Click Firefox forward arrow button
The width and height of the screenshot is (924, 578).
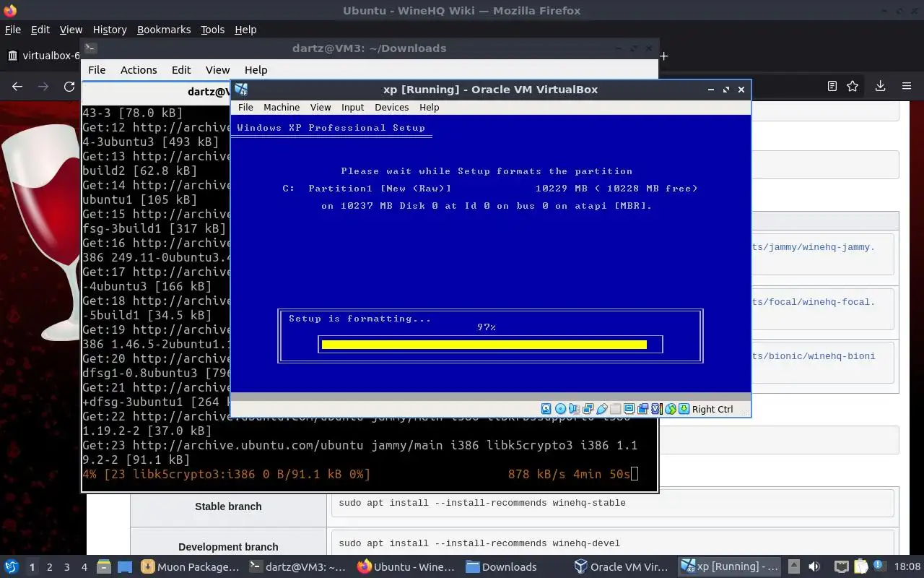43,87
